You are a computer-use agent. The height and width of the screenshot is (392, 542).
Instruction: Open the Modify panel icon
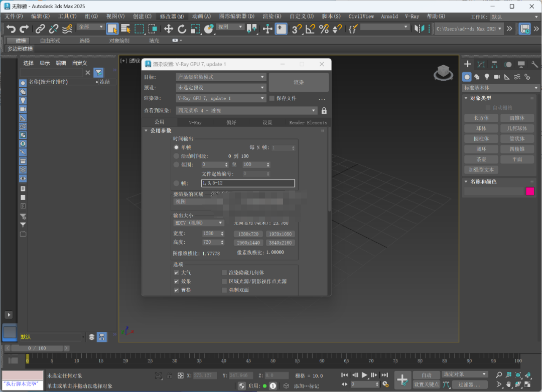pyautogui.click(x=481, y=64)
